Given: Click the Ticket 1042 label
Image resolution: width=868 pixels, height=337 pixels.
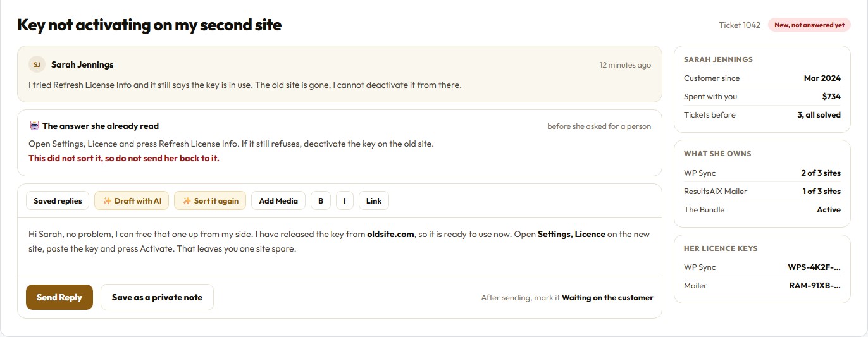Looking at the screenshot, I should pyautogui.click(x=740, y=25).
